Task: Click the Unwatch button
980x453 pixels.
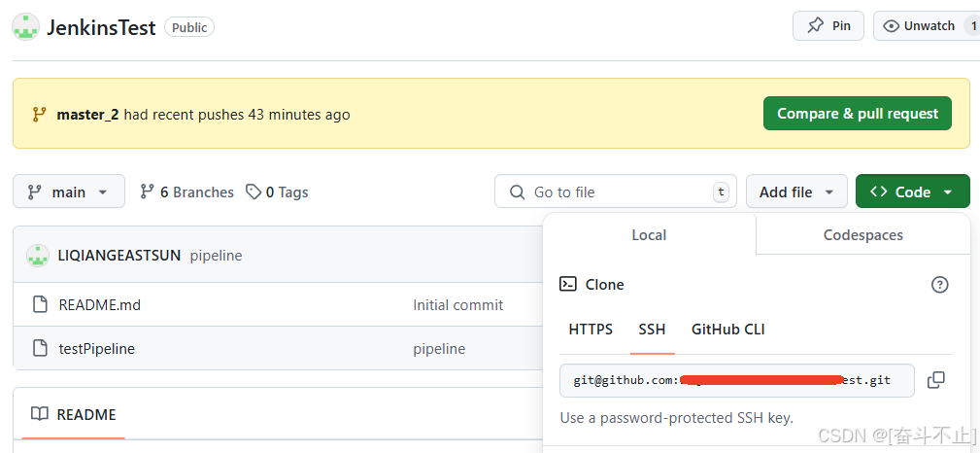Action: (927, 25)
